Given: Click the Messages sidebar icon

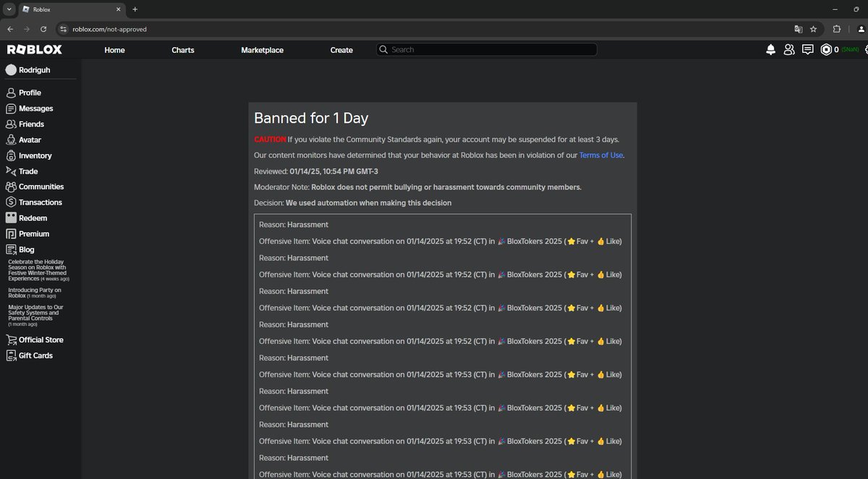Looking at the screenshot, I should point(11,109).
